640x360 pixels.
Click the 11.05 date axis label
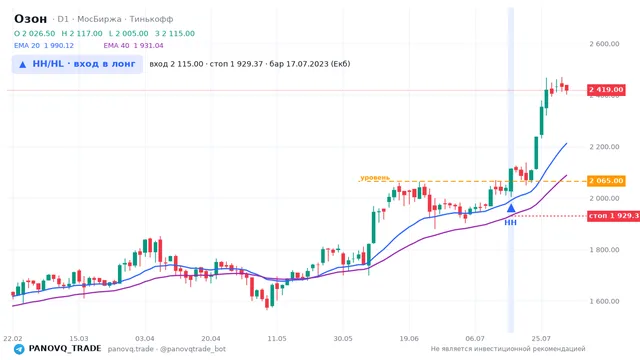277,338
